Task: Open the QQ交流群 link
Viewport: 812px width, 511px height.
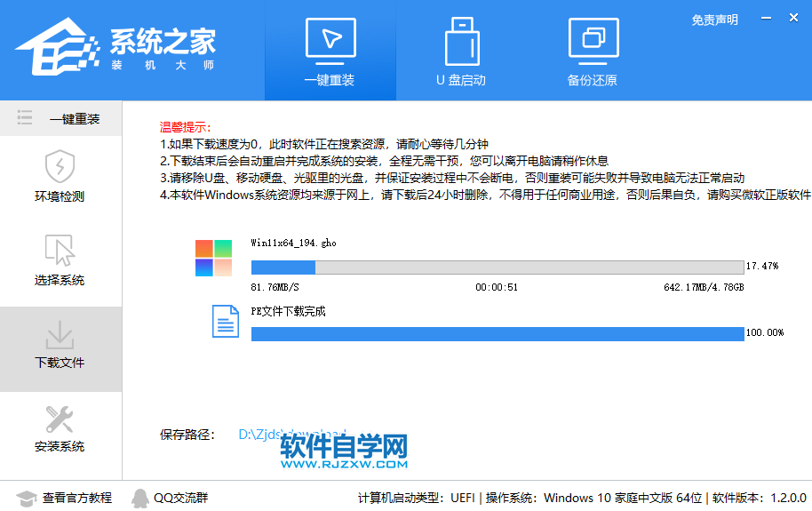Action: 180,498
